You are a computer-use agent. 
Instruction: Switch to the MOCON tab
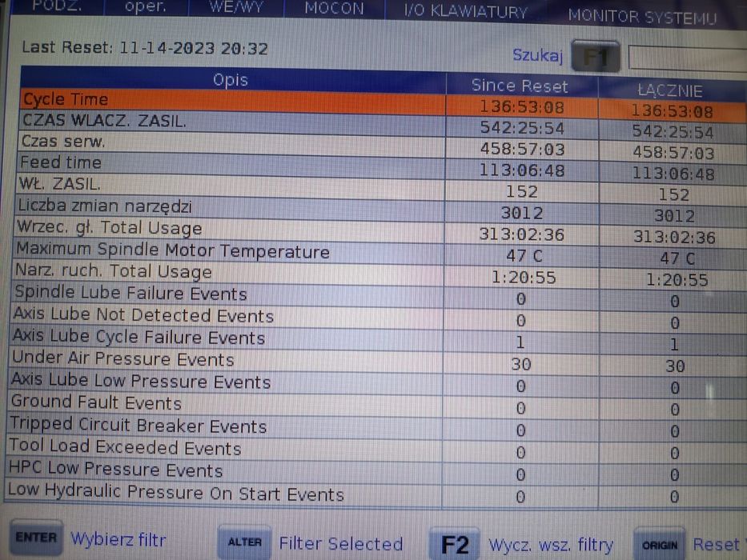[x=334, y=9]
